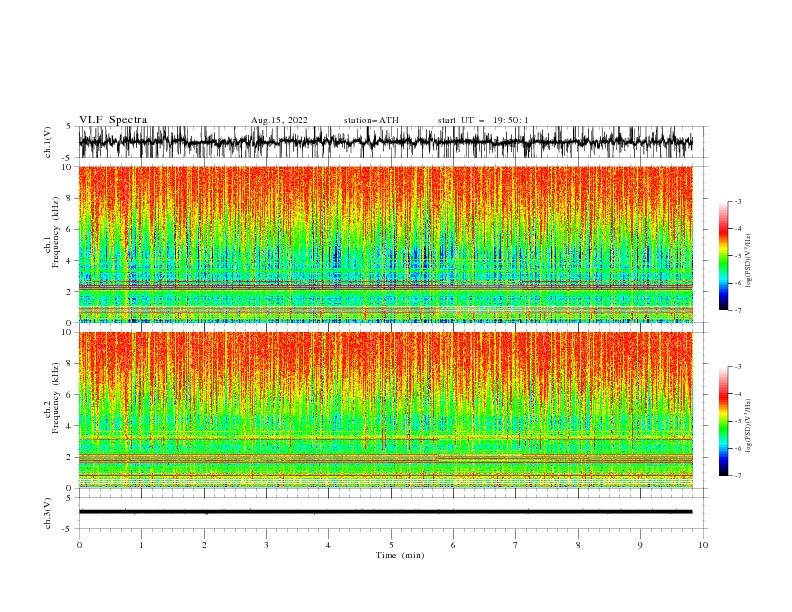Click time axis tick label "0"
Screen dimensions: 792x612
pyautogui.click(x=79, y=545)
